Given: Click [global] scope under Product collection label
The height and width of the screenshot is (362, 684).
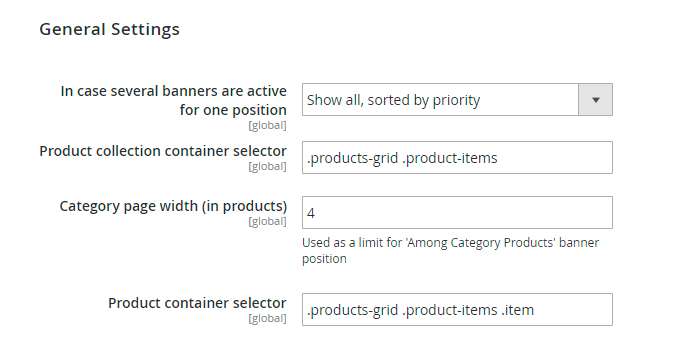Looking at the screenshot, I should [267, 167].
